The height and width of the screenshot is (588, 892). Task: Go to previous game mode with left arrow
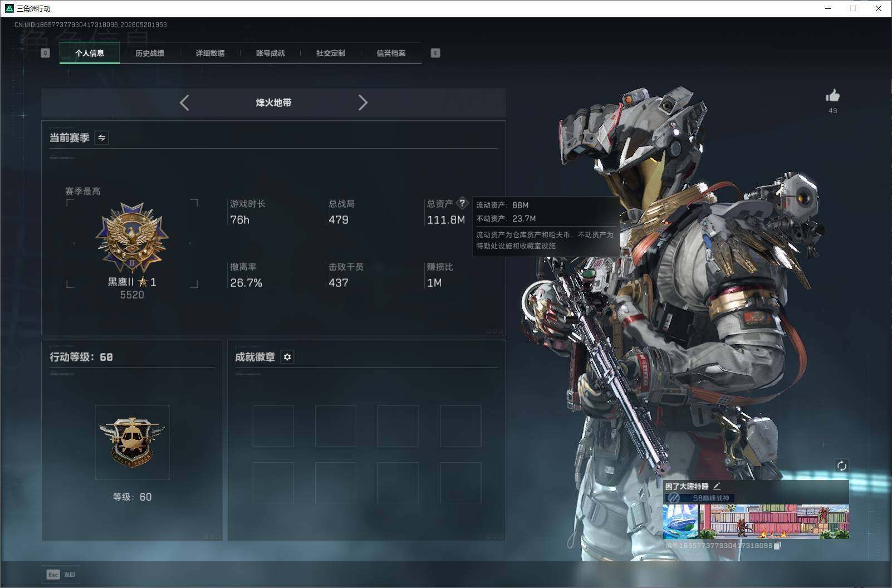click(185, 102)
